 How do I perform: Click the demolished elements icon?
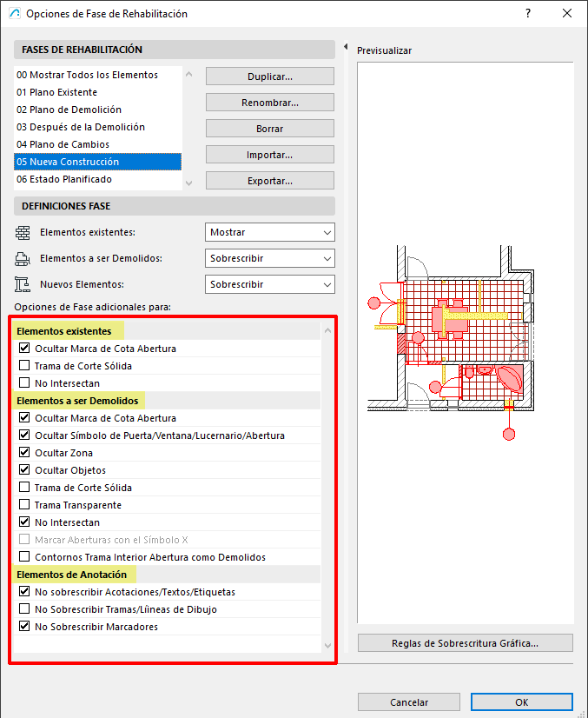(23, 259)
